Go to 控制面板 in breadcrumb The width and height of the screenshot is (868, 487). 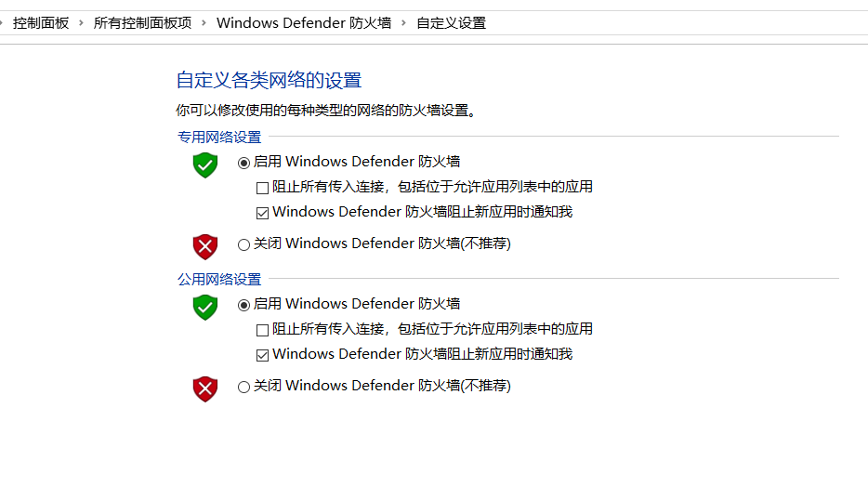coord(41,22)
